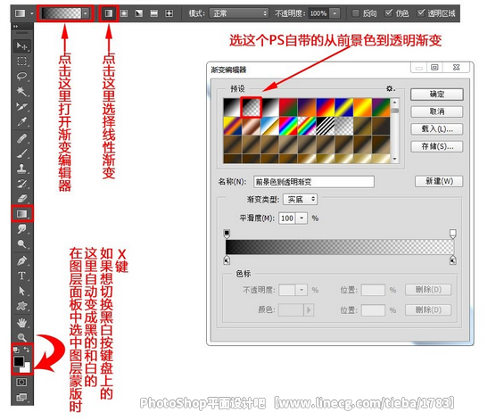Screen dimensions: 504x420
Task: Open the 模式 blend mode dropdown
Action: (x=239, y=13)
